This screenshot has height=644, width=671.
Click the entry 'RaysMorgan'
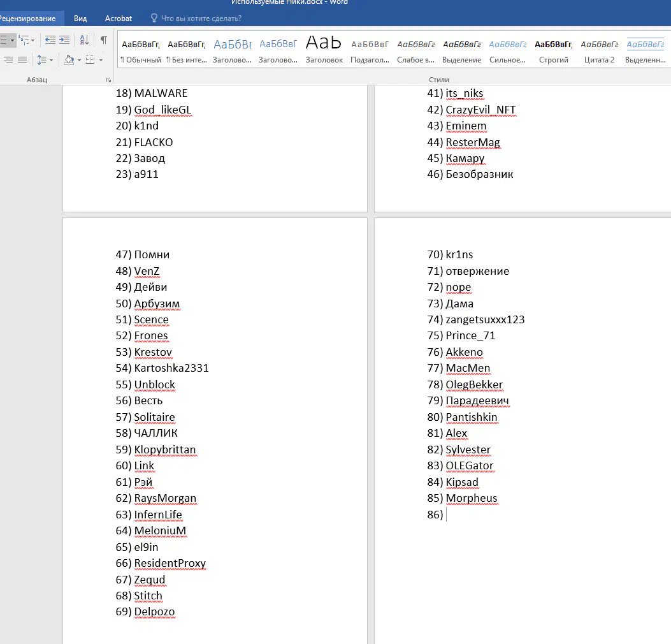pyautogui.click(x=165, y=499)
